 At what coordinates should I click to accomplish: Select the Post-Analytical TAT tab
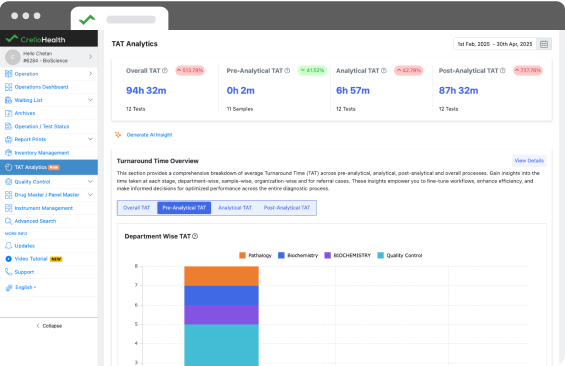pyautogui.click(x=287, y=208)
